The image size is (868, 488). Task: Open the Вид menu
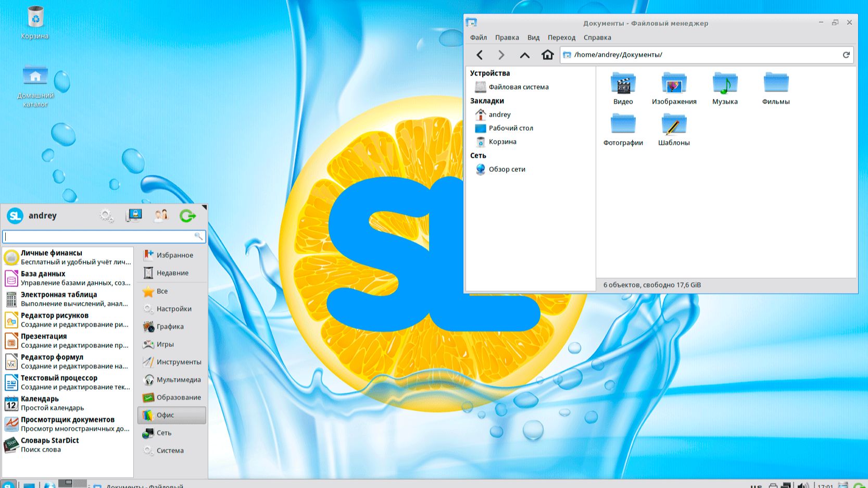point(533,37)
